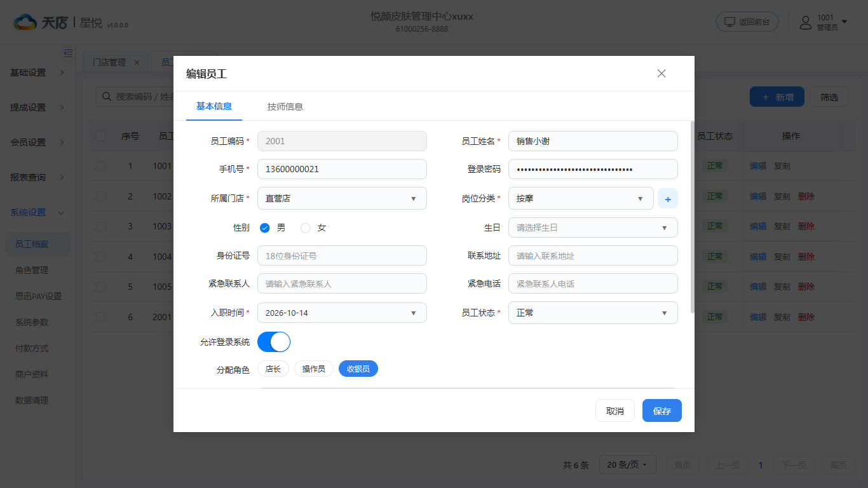The height and width of the screenshot is (488, 868).
Task: Click 删除 link in row 1002
Action: [x=806, y=196]
